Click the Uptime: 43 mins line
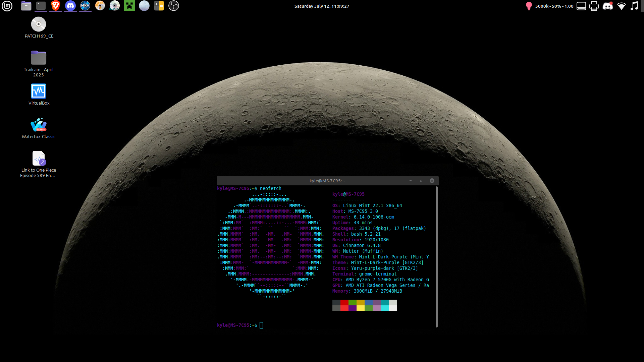The height and width of the screenshot is (362, 644). tap(353, 223)
